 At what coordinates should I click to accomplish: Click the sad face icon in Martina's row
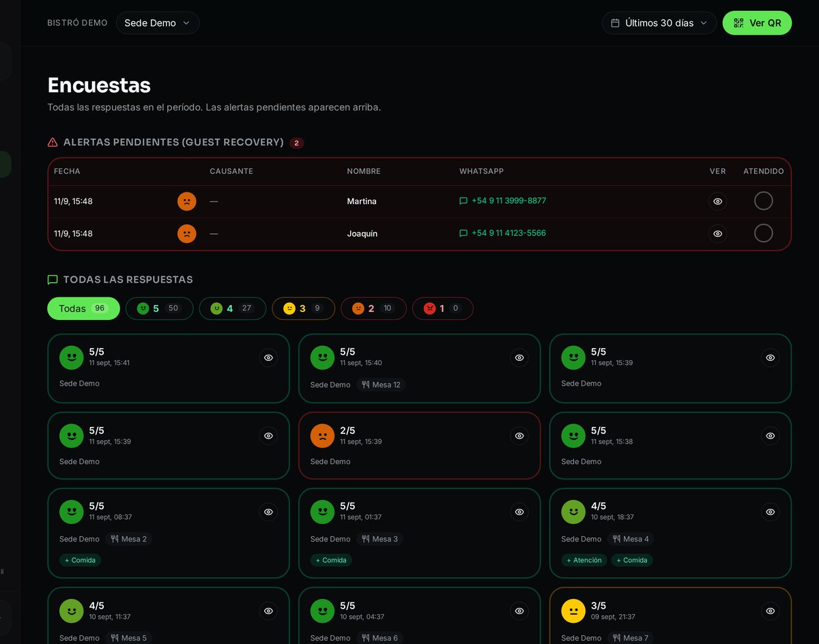click(x=186, y=201)
